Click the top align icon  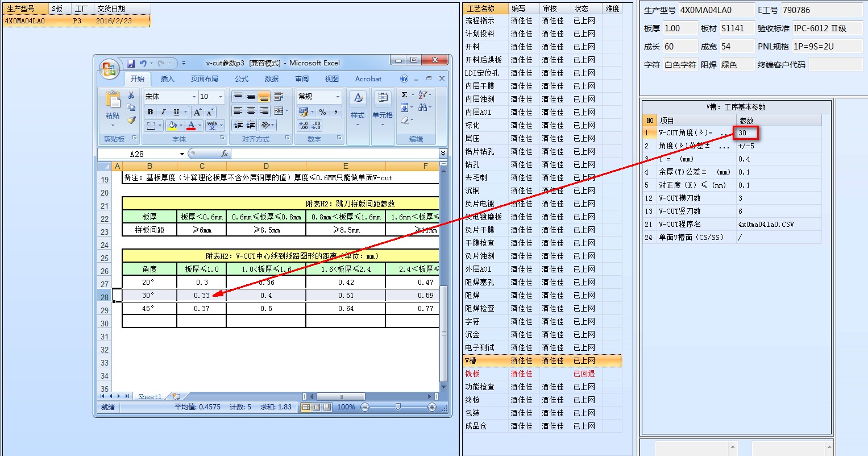tap(238, 96)
